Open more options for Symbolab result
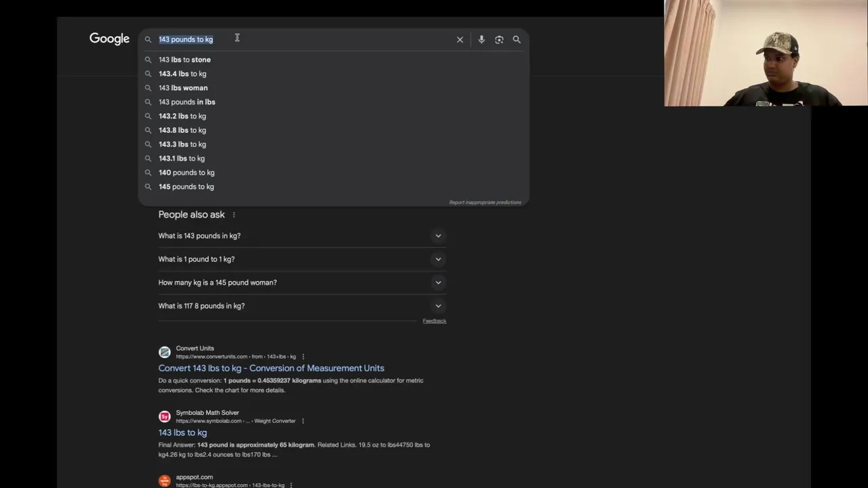Screen dimensions: 868x488 (303, 421)
